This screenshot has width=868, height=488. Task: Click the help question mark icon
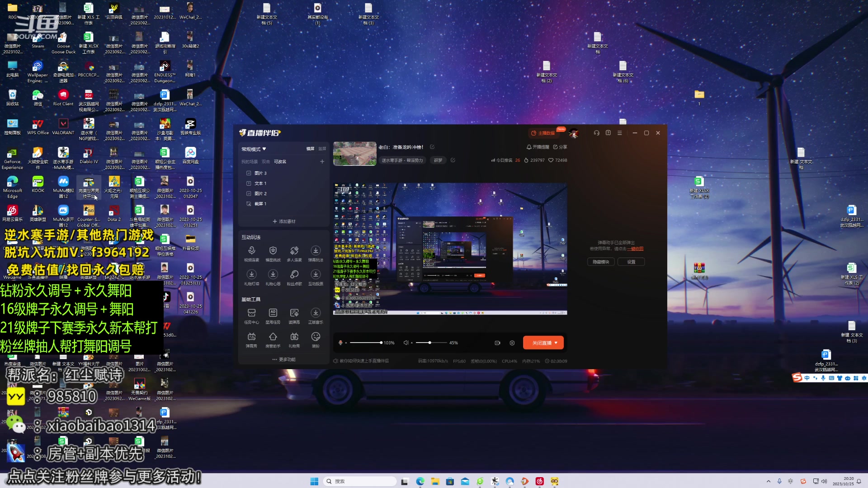click(608, 133)
